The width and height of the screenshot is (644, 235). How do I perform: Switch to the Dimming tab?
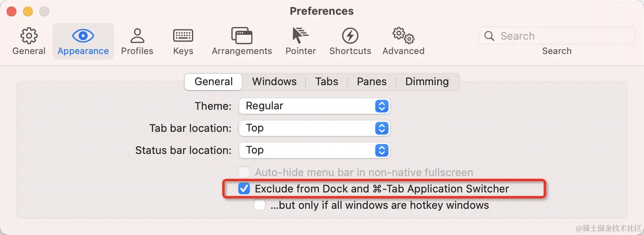[427, 81]
